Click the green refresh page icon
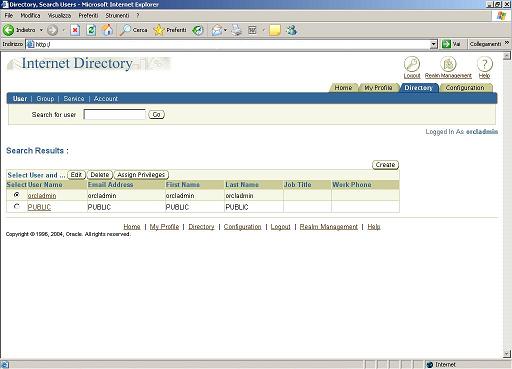Viewport: 512px width, 369px height. coord(91,30)
